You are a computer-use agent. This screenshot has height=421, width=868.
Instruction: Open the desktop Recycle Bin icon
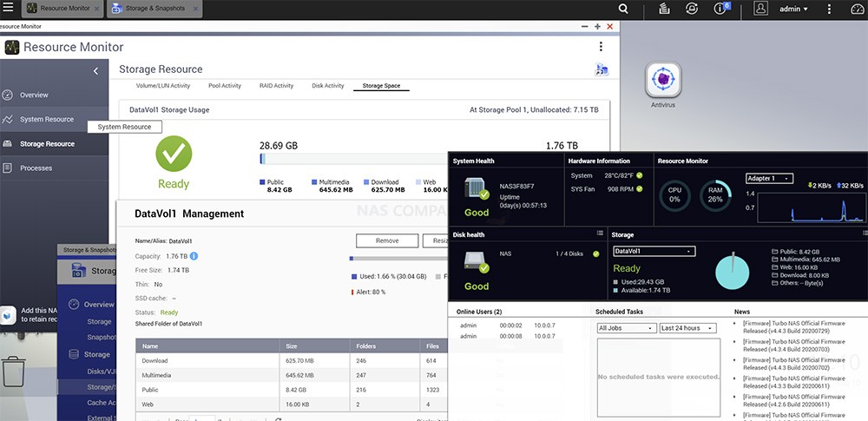(13, 372)
